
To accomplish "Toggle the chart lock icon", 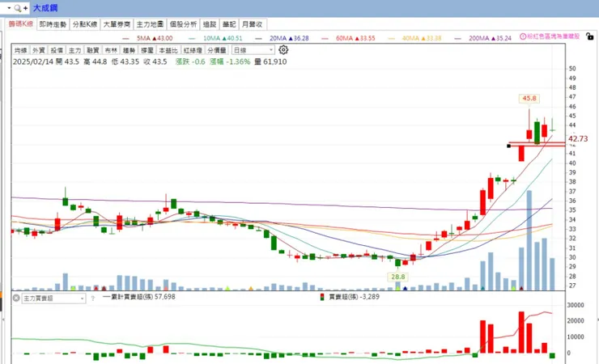I will click(x=590, y=36).
